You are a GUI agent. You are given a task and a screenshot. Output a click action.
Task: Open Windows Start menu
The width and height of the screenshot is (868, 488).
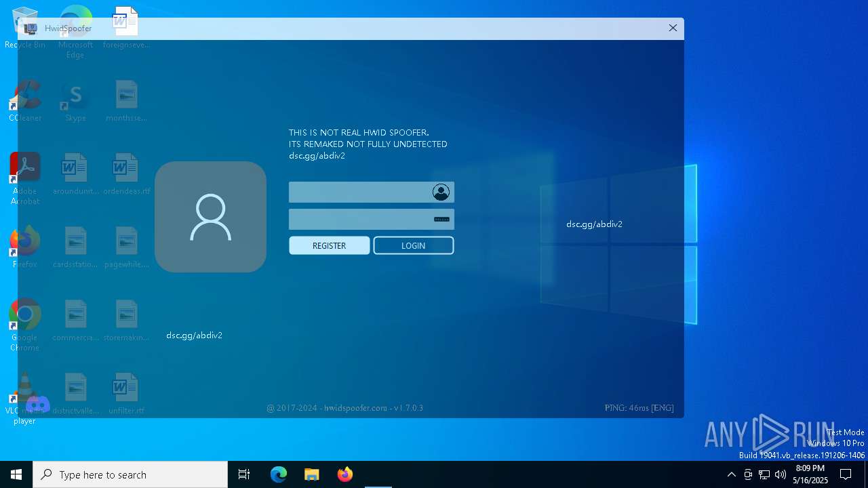16,474
